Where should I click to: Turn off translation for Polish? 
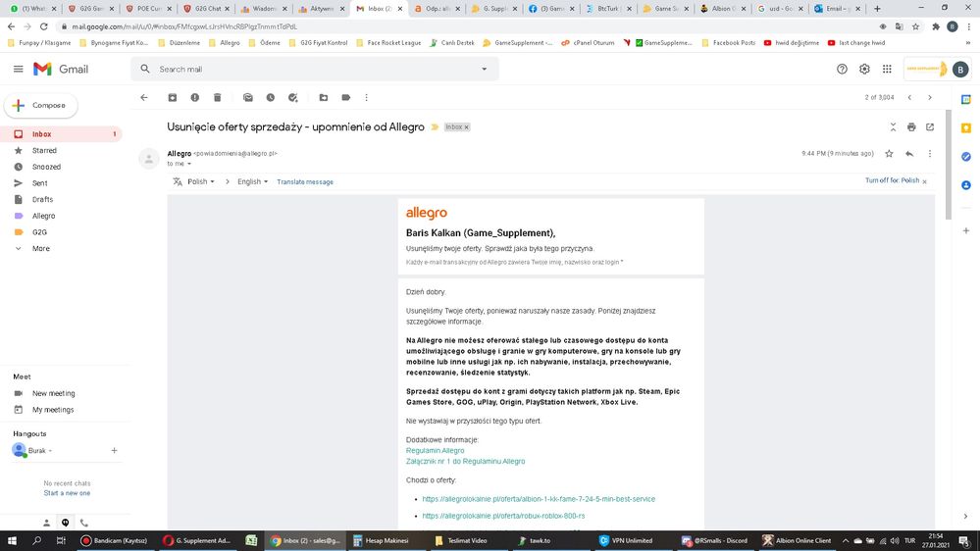(x=892, y=180)
